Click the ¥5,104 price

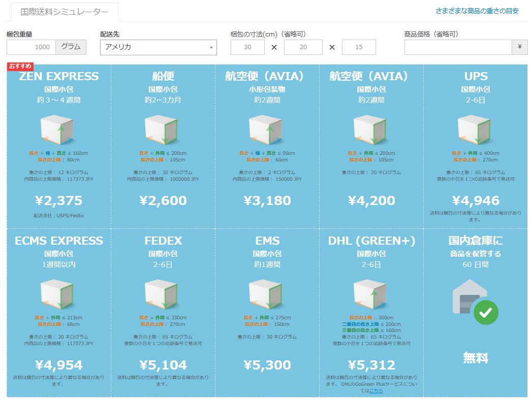pos(163,365)
